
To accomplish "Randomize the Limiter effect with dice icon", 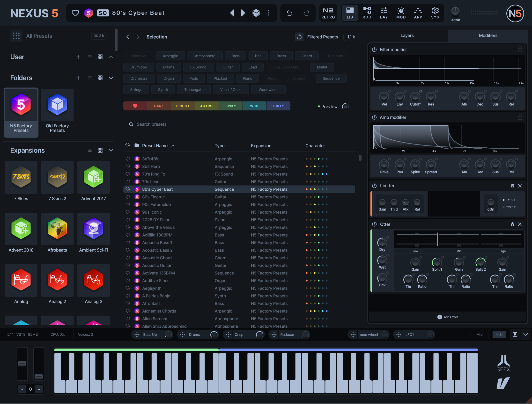I will [x=512, y=186].
